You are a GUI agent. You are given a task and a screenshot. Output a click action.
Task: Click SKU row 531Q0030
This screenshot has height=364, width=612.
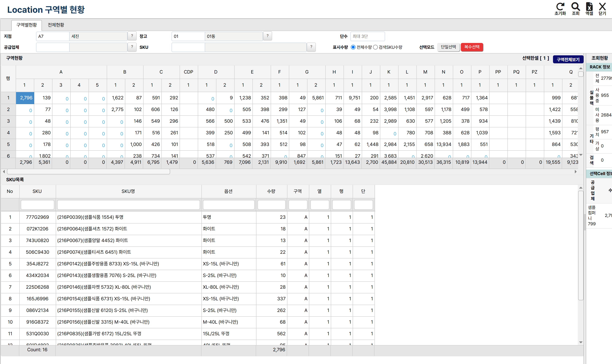pos(188,334)
